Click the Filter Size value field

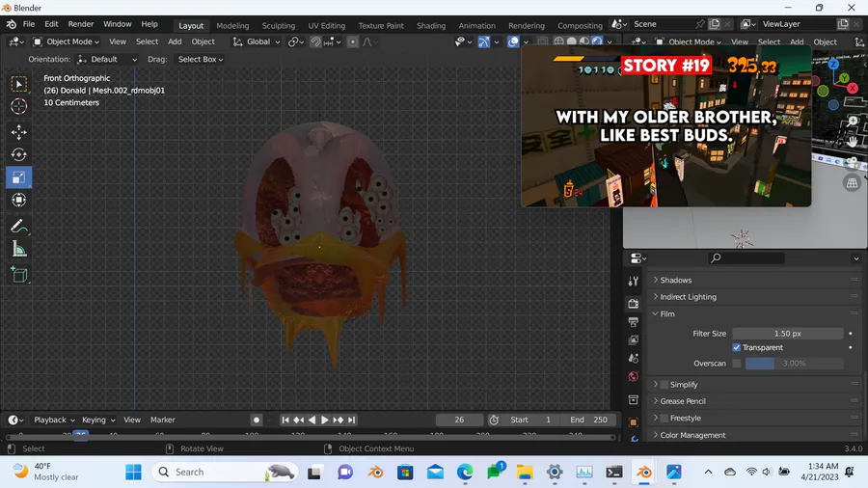coord(788,334)
